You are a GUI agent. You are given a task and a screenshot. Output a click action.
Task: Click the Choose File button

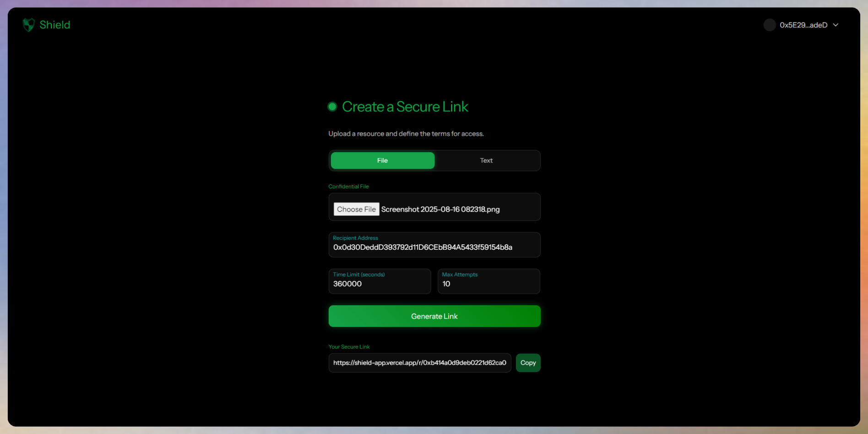pos(356,209)
